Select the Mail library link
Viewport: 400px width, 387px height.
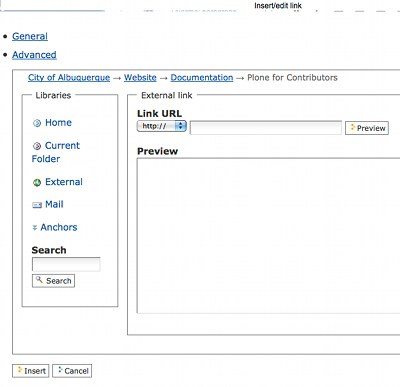(54, 204)
